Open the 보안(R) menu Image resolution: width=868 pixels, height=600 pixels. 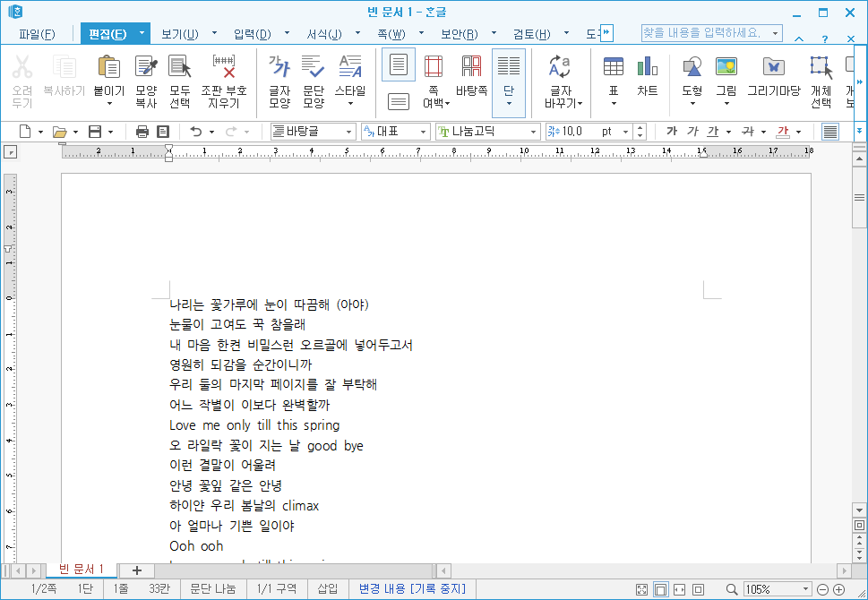coord(460,34)
